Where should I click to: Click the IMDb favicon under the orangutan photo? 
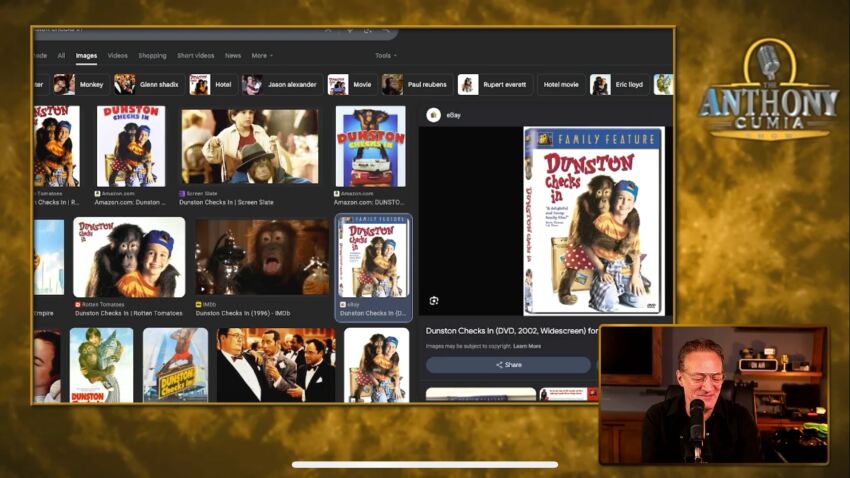(x=198, y=305)
